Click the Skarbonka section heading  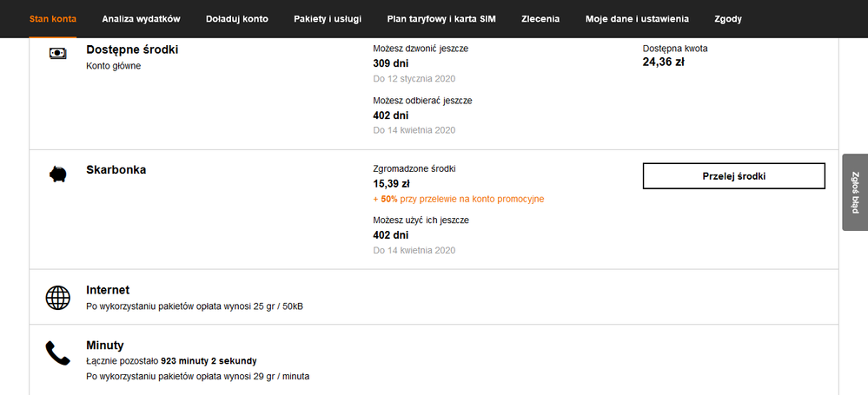pos(116,169)
